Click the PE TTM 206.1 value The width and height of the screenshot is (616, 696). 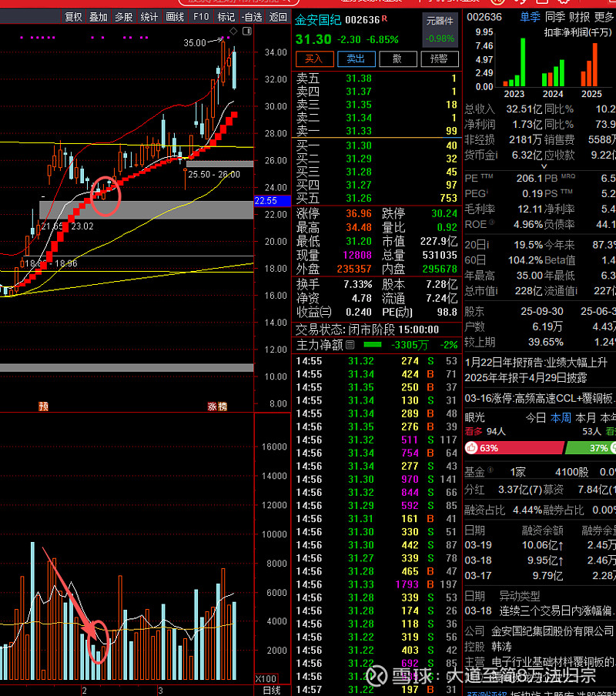(x=530, y=179)
